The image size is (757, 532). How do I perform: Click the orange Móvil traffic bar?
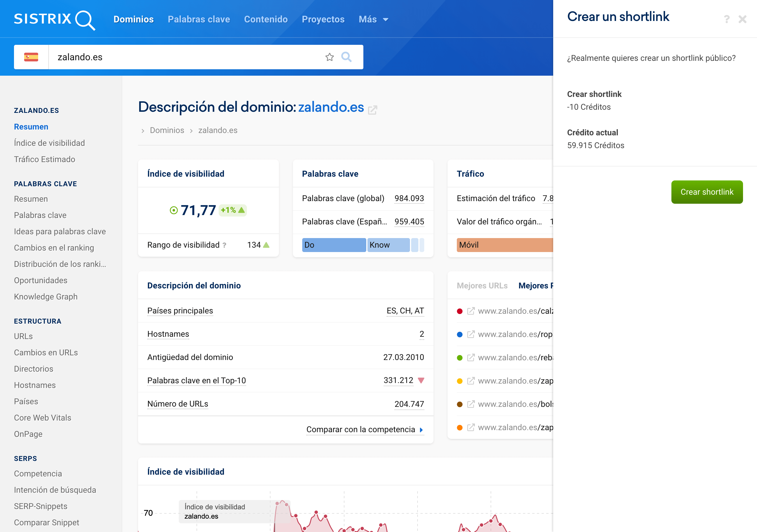point(504,245)
